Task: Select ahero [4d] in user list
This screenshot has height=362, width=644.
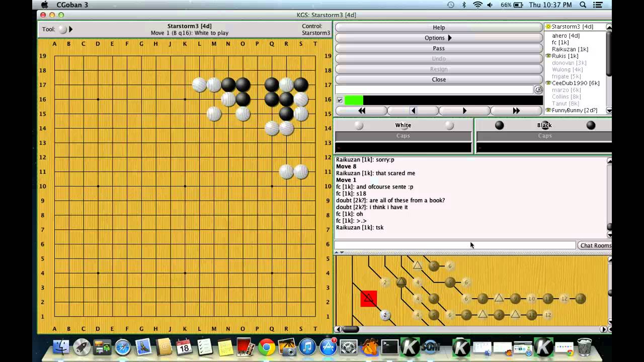Action: tap(566, 36)
